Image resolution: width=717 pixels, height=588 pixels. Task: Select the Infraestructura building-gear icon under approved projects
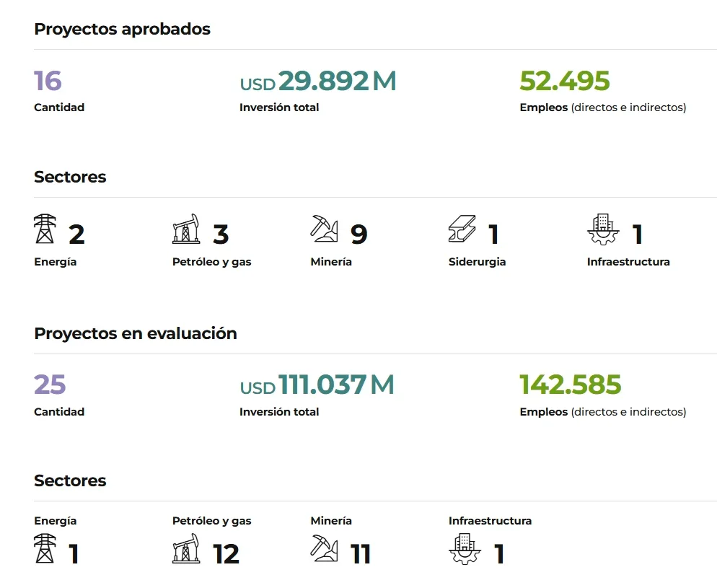603,229
